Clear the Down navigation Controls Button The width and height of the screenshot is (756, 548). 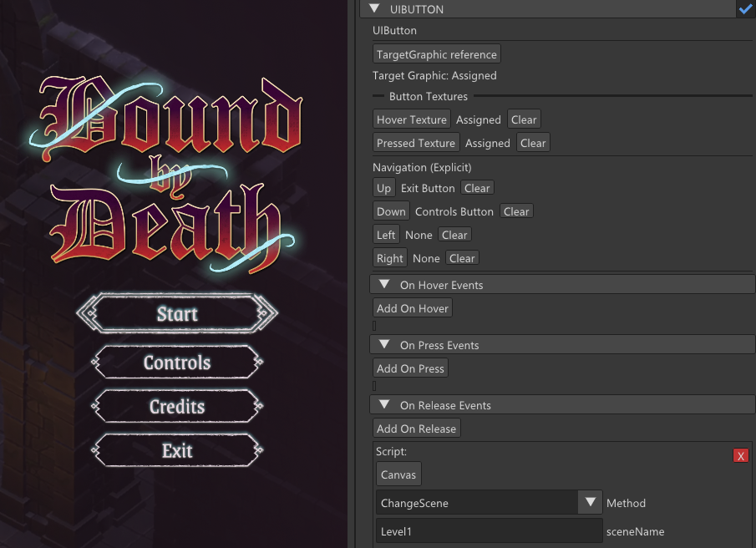[x=516, y=211]
